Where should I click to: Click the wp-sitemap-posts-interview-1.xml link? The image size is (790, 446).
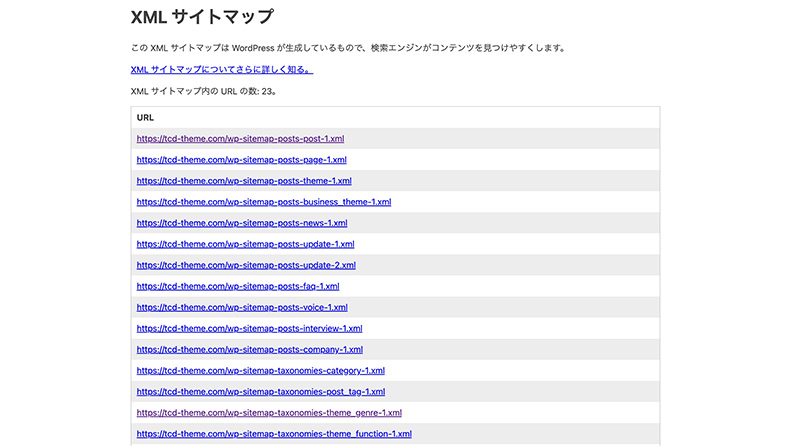[249, 328]
